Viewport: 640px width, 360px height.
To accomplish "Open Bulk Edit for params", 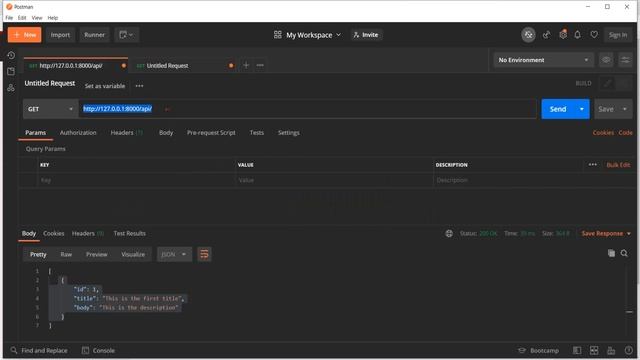I will [618, 165].
